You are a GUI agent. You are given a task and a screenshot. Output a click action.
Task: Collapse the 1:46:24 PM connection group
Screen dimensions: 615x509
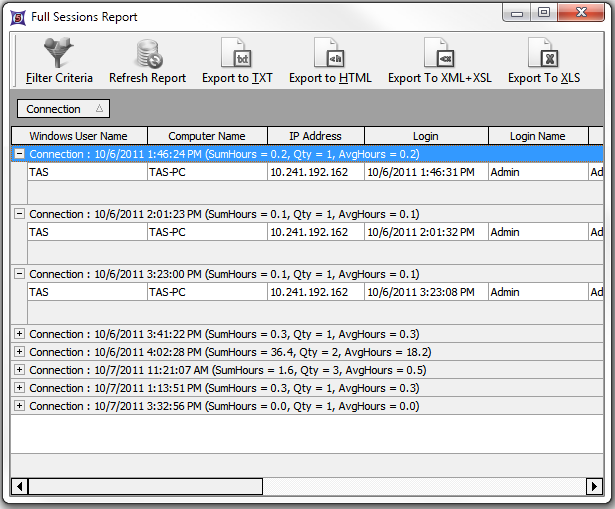click(x=19, y=154)
